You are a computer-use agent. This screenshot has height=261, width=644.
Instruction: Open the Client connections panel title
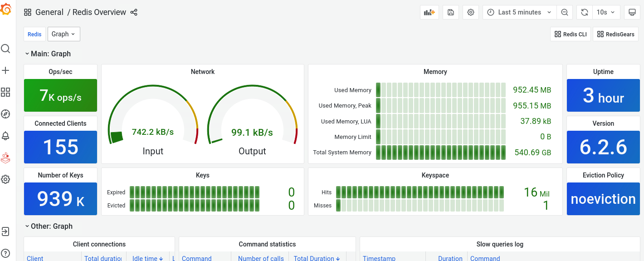[99, 244]
